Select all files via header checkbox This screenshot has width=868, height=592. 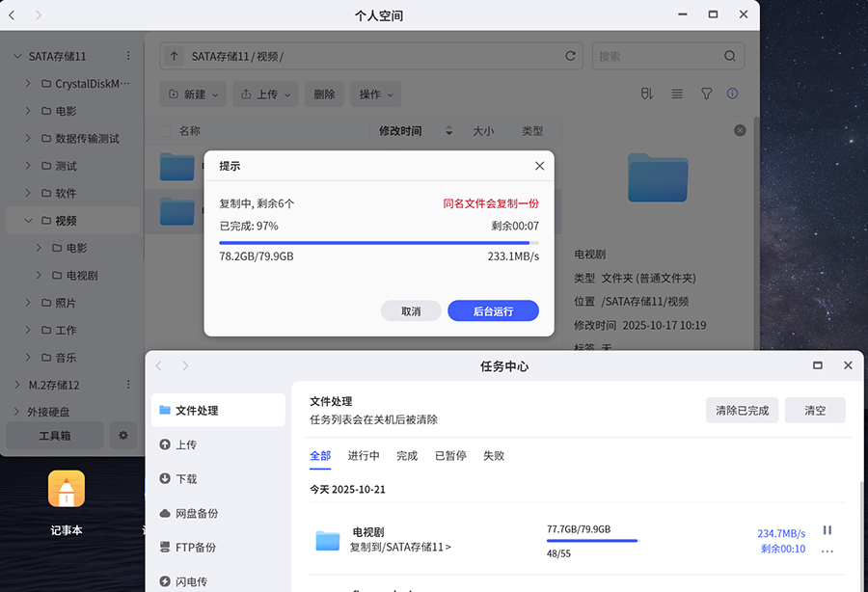pos(165,131)
